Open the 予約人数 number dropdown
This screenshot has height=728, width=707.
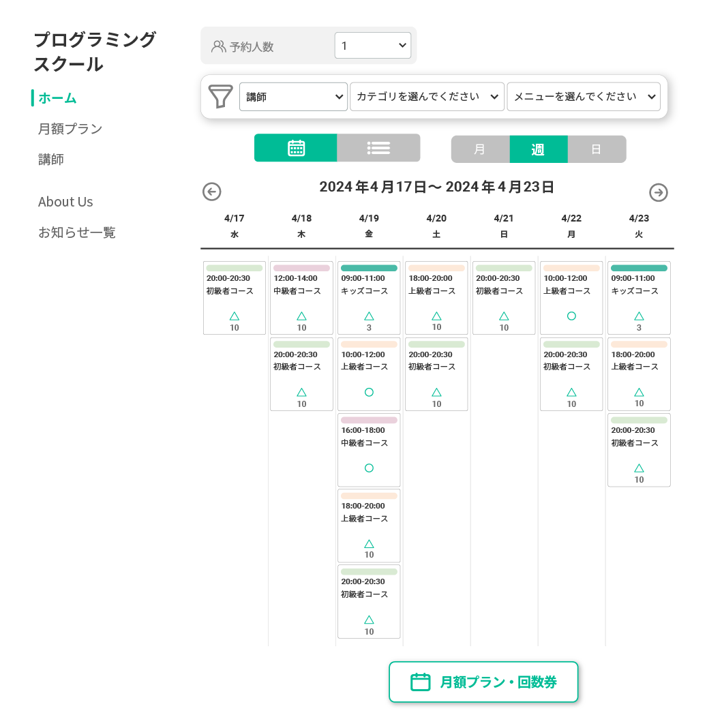[372, 46]
